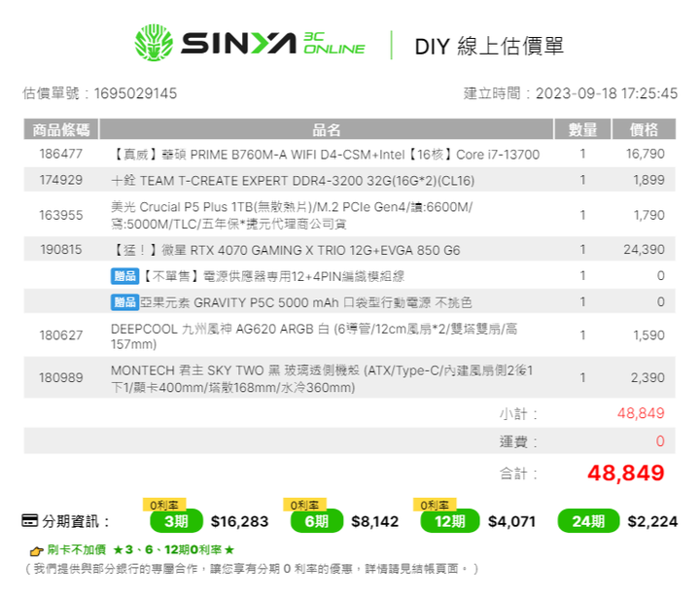Click the TEAM T-CREATE EXPERT DDR4-3200 product name
The height and width of the screenshot is (598, 700).
pos(293,181)
